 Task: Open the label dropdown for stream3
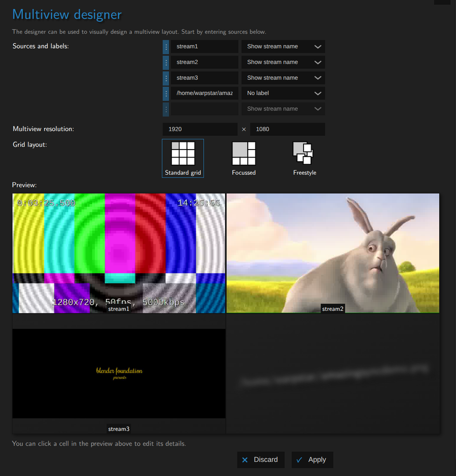283,78
